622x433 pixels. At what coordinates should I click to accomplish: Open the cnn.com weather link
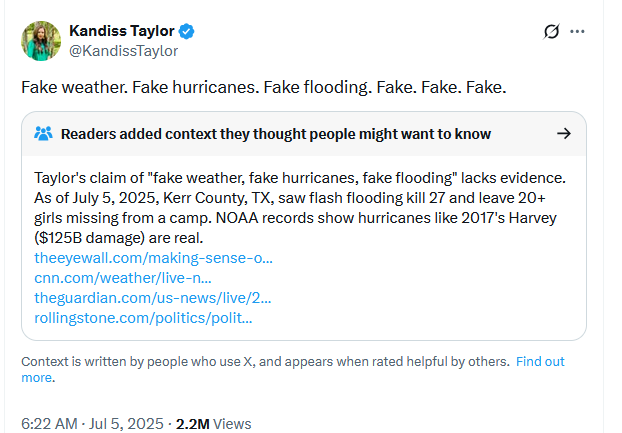pyautogui.click(x=122, y=278)
